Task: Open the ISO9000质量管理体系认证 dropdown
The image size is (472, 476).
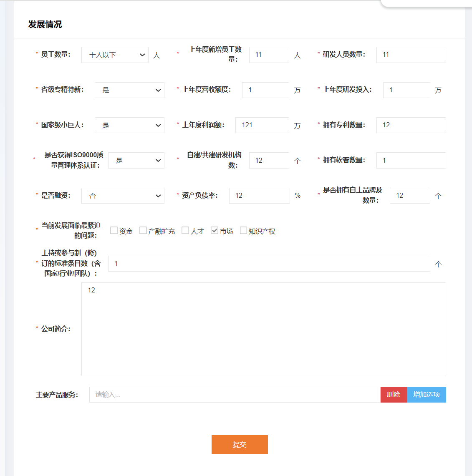Action: (136, 160)
